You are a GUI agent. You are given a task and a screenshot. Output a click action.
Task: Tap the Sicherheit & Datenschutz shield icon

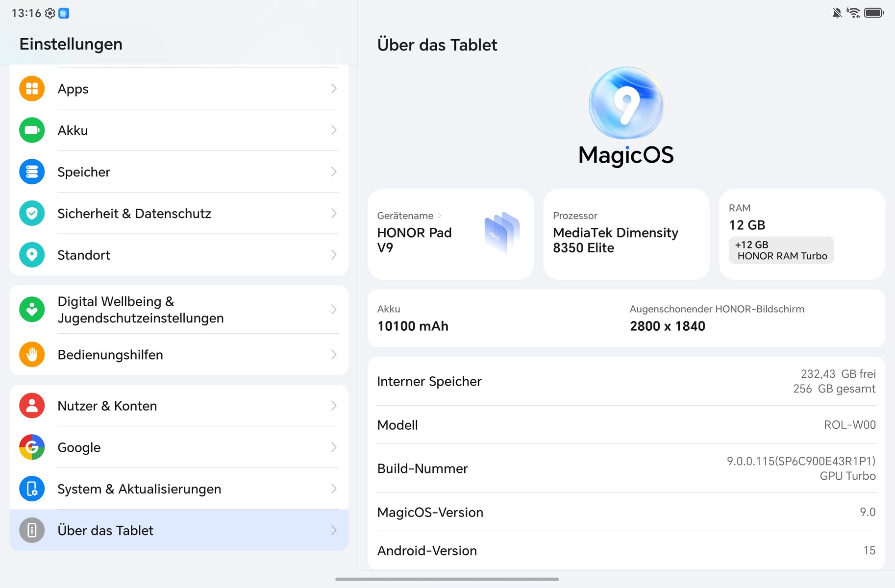click(x=32, y=214)
